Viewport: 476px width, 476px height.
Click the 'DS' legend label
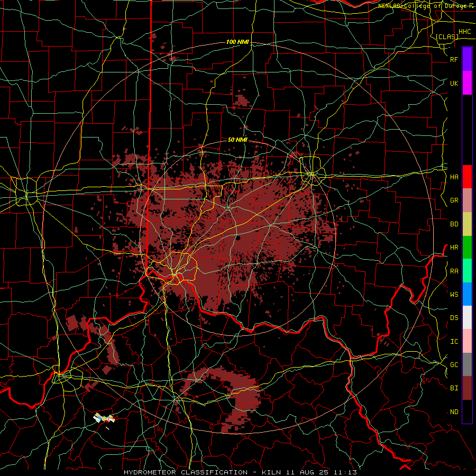click(x=454, y=318)
